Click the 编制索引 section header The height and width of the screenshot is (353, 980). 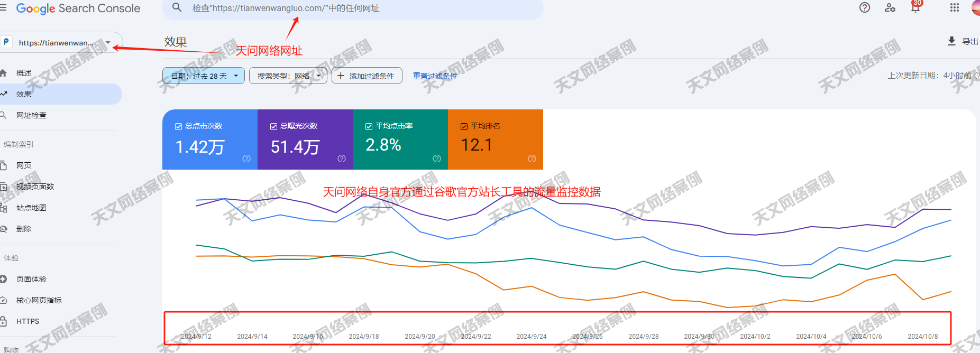pos(19,144)
